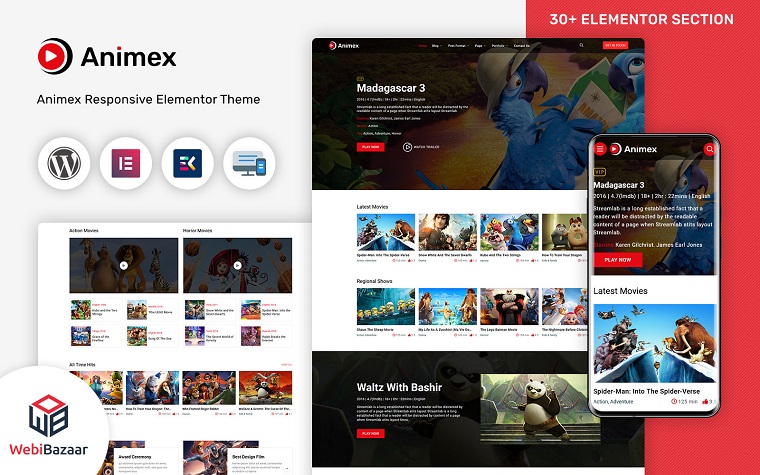
Task: Open the search icon in desktop header
Action: point(581,46)
